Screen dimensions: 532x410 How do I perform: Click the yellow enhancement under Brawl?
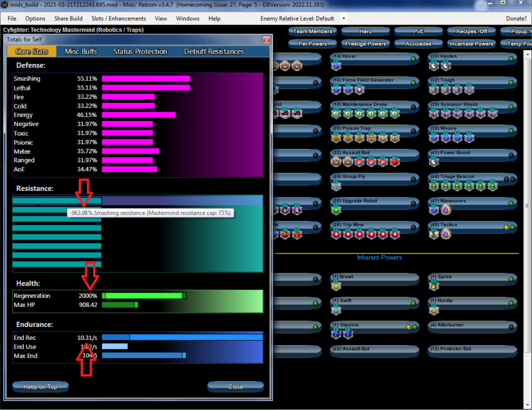pyautogui.click(x=336, y=286)
